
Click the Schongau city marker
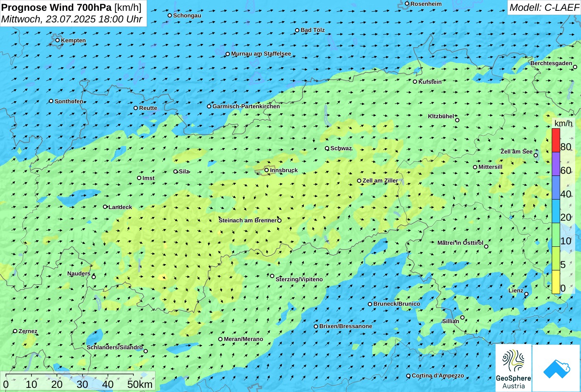(170, 15)
